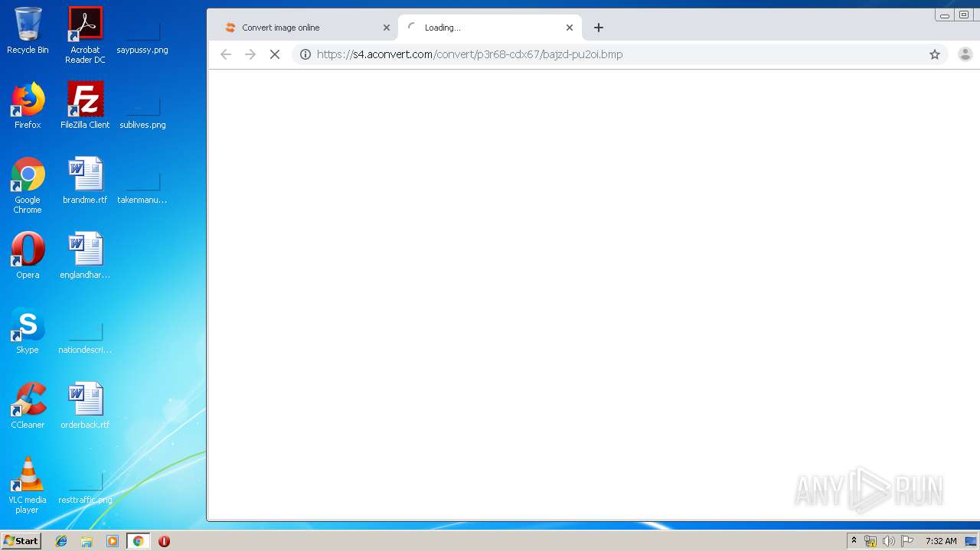980x551 pixels.
Task: Open a new Chrome tab
Action: pos(599,28)
